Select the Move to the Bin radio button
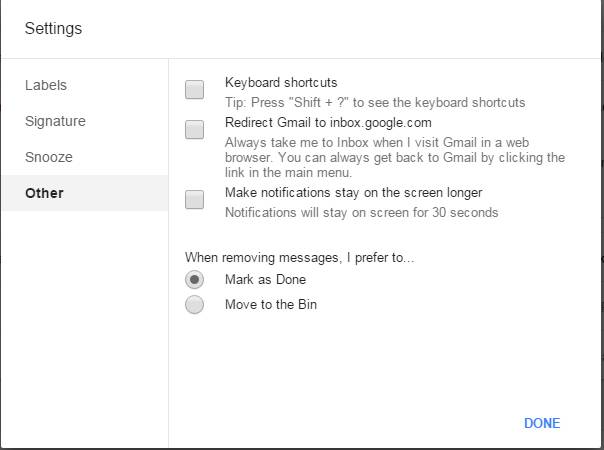This screenshot has width=604, height=450. click(x=195, y=305)
